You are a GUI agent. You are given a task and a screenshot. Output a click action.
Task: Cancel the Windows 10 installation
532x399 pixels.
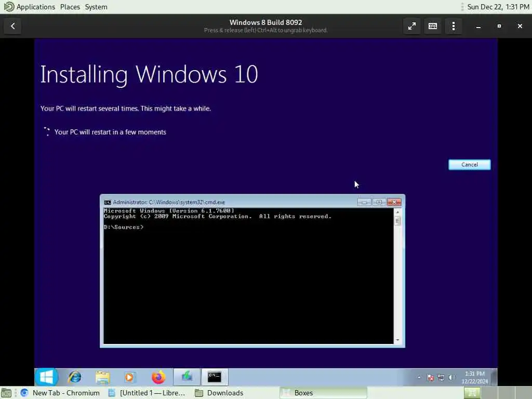469,165
